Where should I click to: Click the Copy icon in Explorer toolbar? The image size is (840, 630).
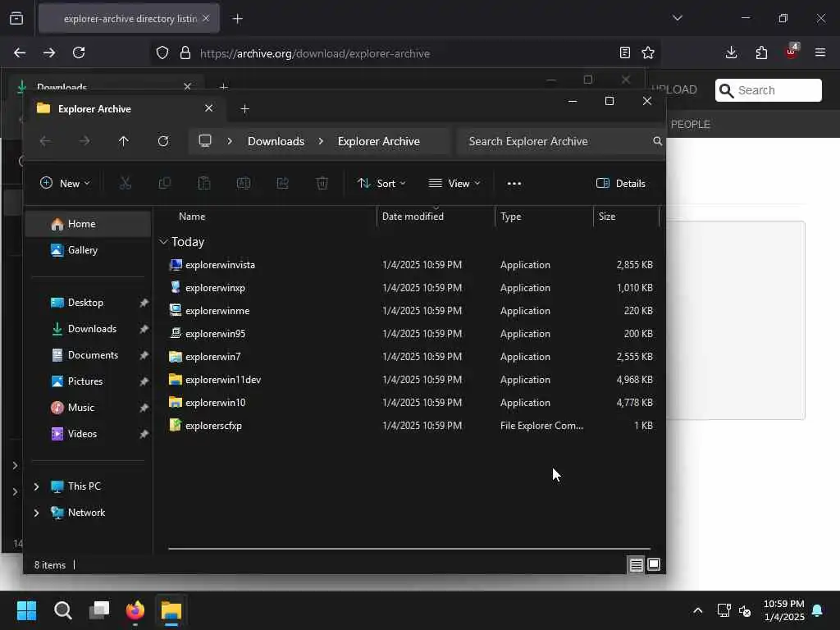click(x=164, y=183)
